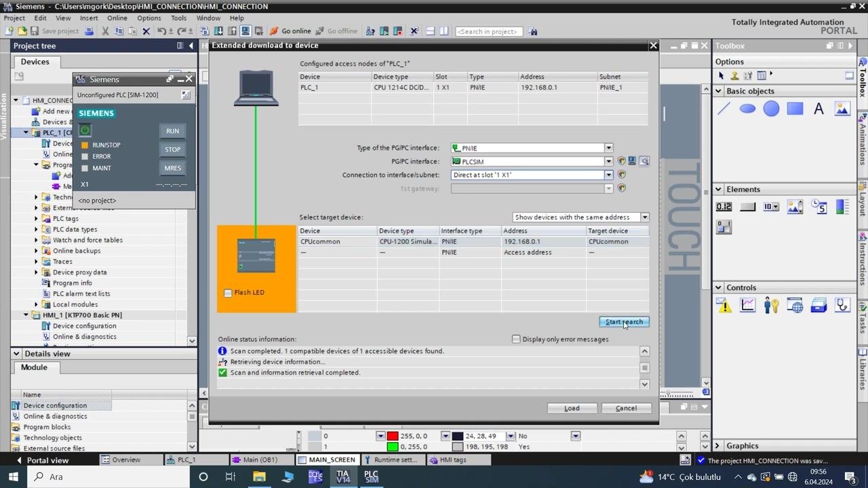Select the HTML browser control
Viewport: 868px width, 488px height.
click(795, 306)
